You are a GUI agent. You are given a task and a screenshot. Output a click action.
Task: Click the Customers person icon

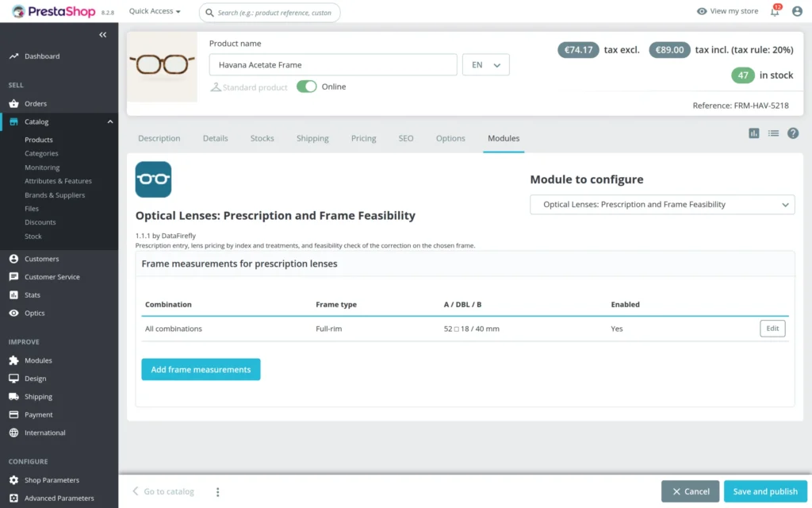pos(14,259)
